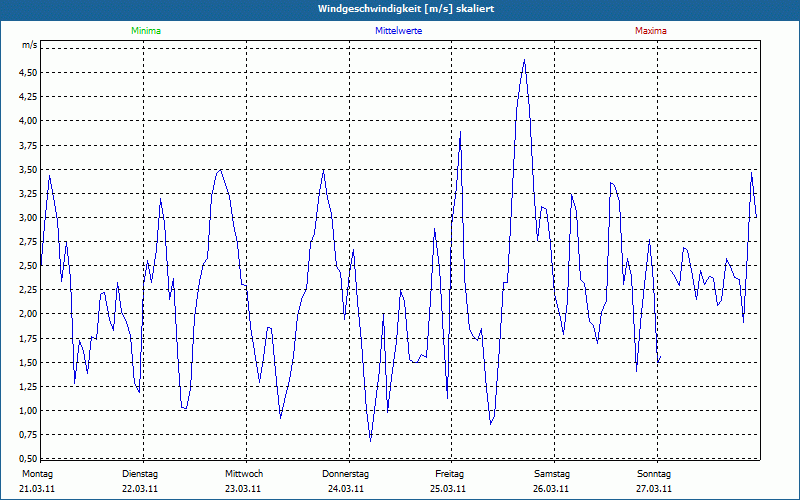Click the Sonntag day label

click(654, 474)
